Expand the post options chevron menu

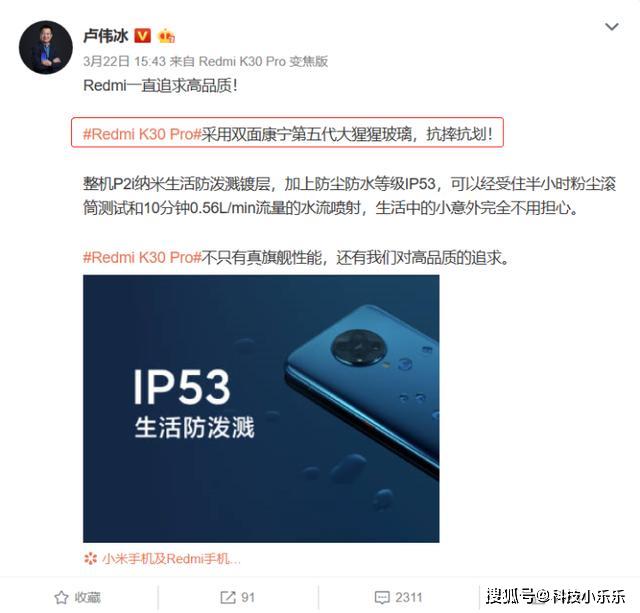pyautogui.click(x=611, y=27)
